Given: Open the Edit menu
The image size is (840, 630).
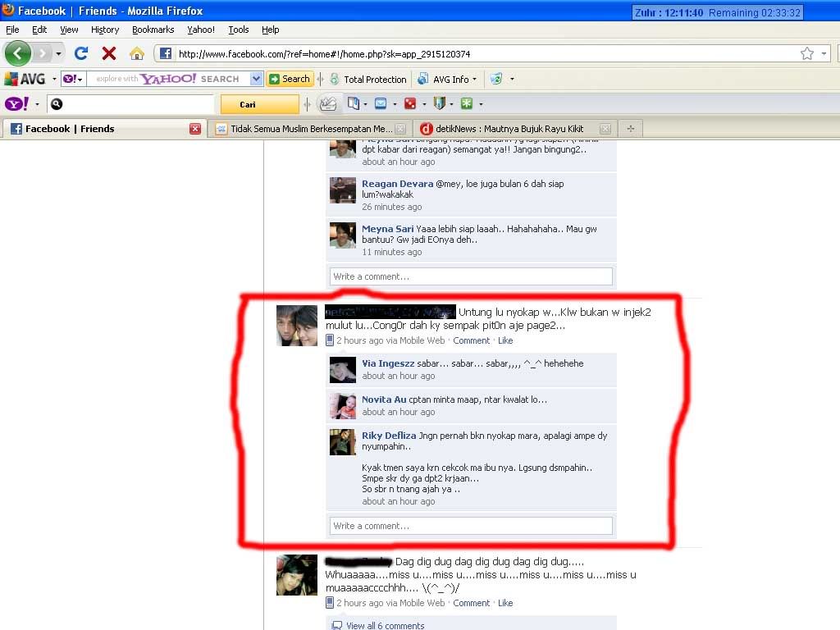Looking at the screenshot, I should [39, 30].
